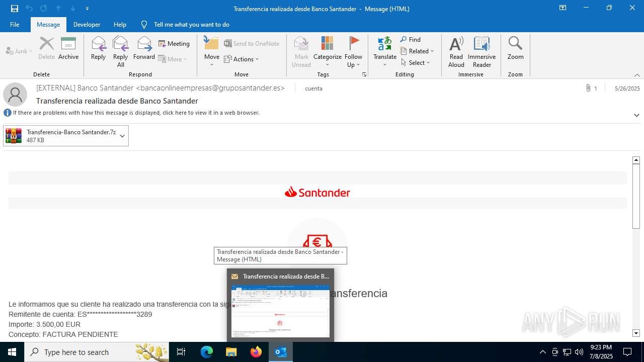
Task: Click the 'Concepto: FACTURA PENDIENTE' line
Action: click(63, 334)
